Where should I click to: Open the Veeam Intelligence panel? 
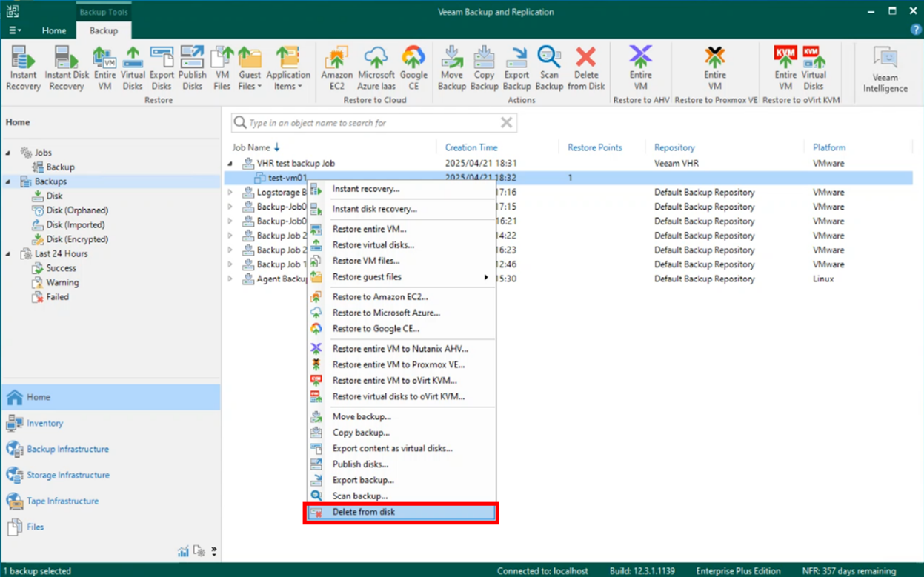[885, 70]
